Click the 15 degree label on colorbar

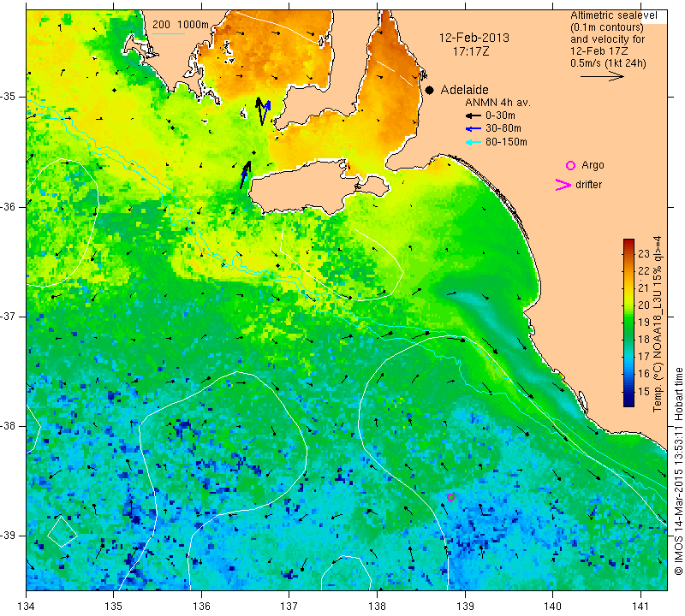(x=644, y=391)
